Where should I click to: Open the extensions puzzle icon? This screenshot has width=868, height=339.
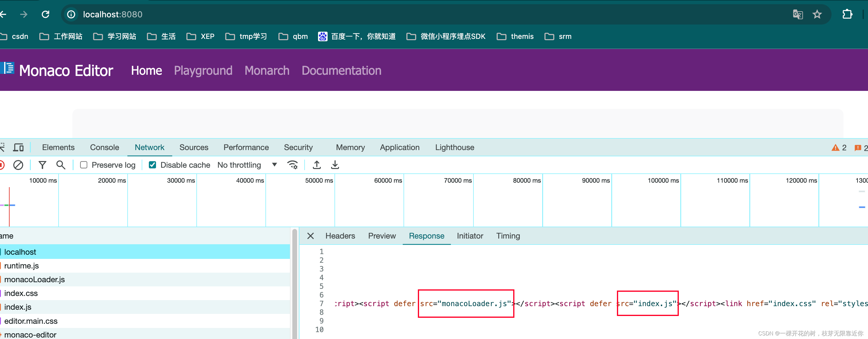click(x=847, y=14)
